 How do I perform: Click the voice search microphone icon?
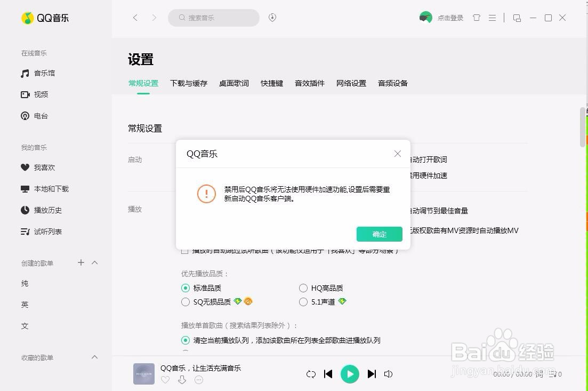[x=272, y=17]
